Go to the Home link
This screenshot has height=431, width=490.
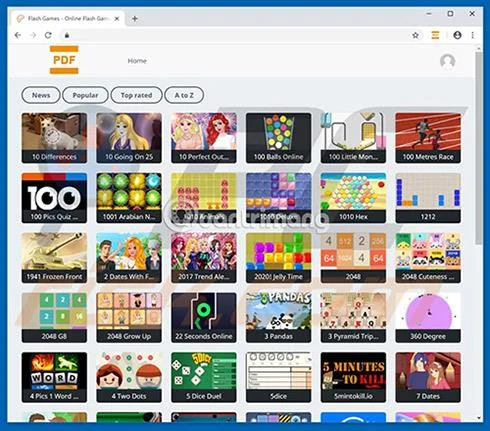(137, 61)
